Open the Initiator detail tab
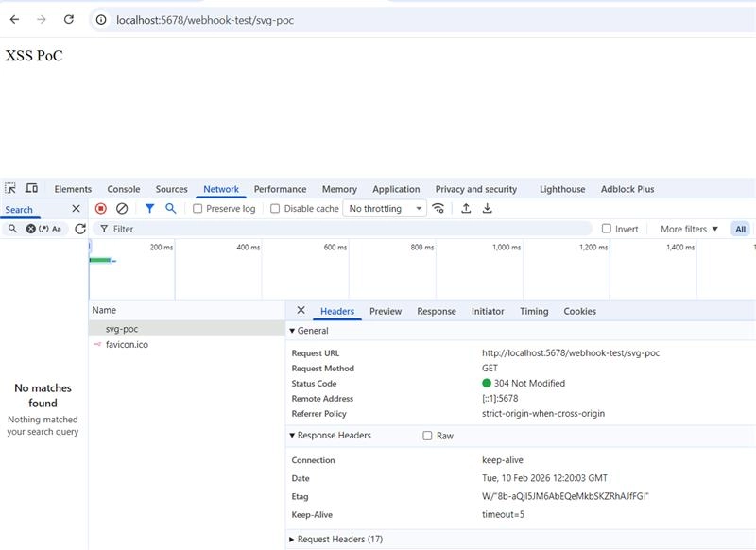 tap(488, 311)
